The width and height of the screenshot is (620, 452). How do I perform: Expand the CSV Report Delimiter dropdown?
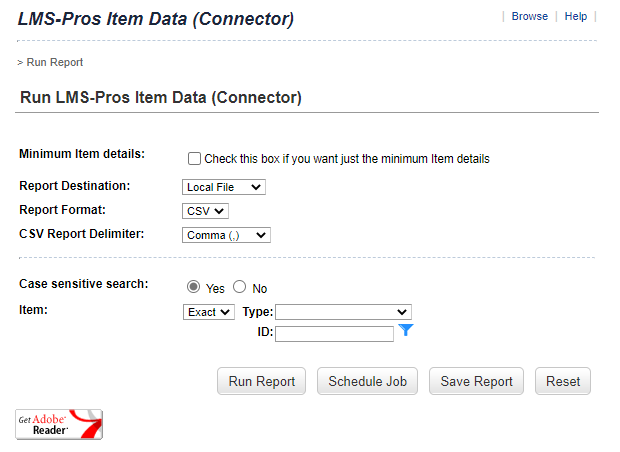pos(227,235)
